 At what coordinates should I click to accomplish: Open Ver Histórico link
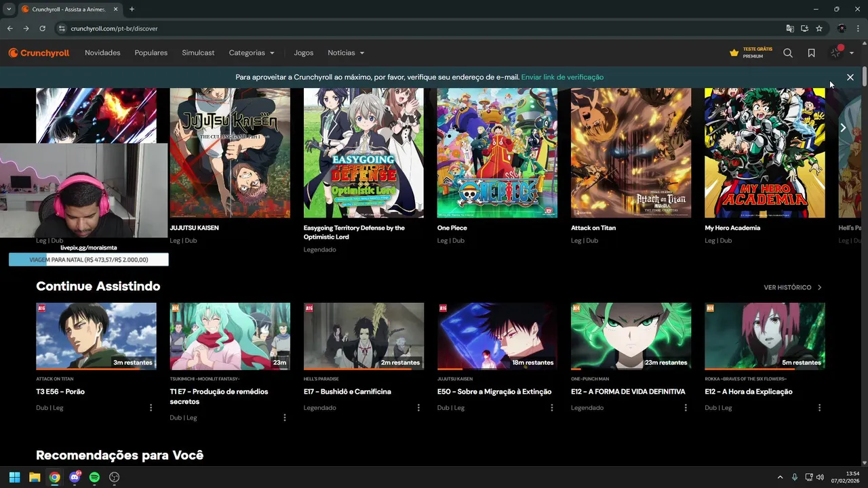point(793,287)
